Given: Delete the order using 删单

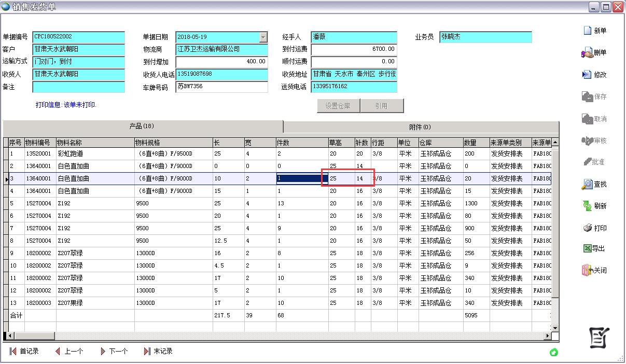Looking at the screenshot, I should pos(596,52).
